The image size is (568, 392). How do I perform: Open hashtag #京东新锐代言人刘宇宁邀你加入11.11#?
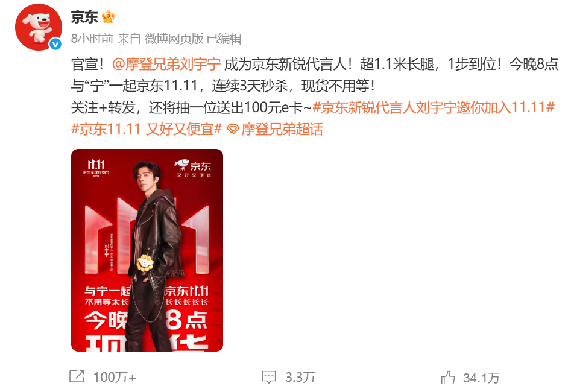[434, 107]
